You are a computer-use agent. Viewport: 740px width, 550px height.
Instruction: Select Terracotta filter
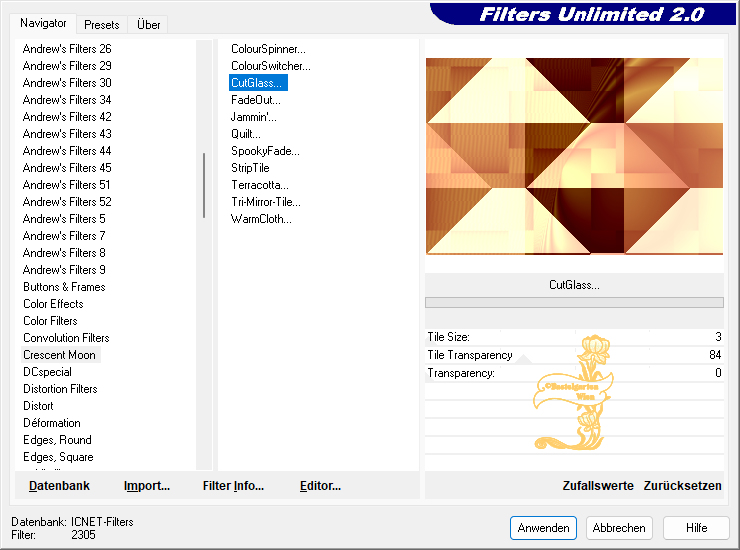pos(260,185)
